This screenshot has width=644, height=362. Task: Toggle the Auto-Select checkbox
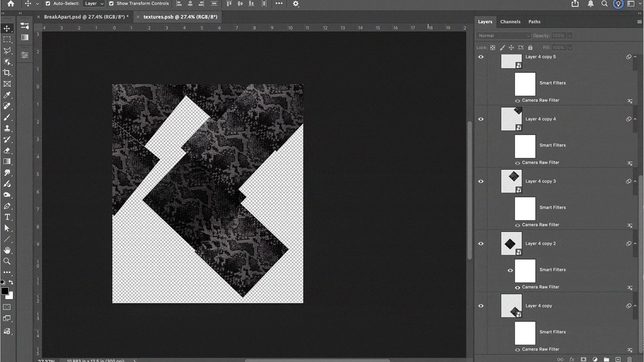pos(48,4)
